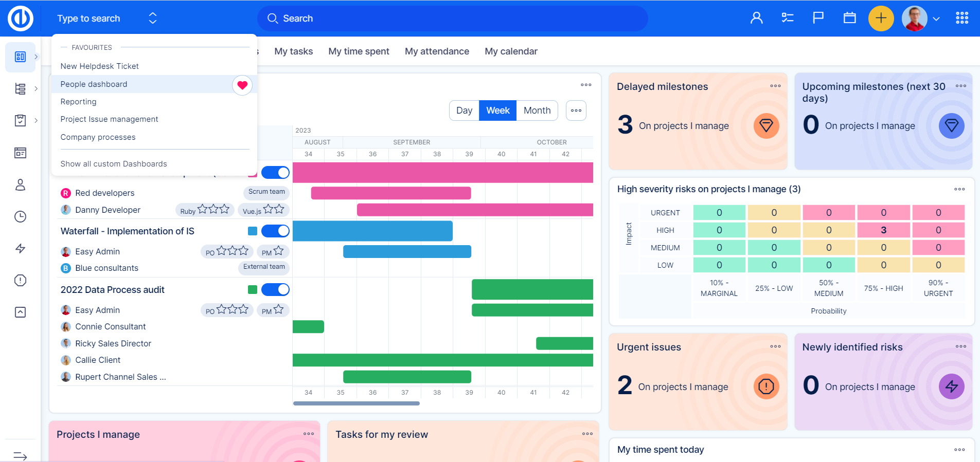This screenshot has height=462, width=980.
Task: Click the user profile icon in header
Action: tap(756, 19)
